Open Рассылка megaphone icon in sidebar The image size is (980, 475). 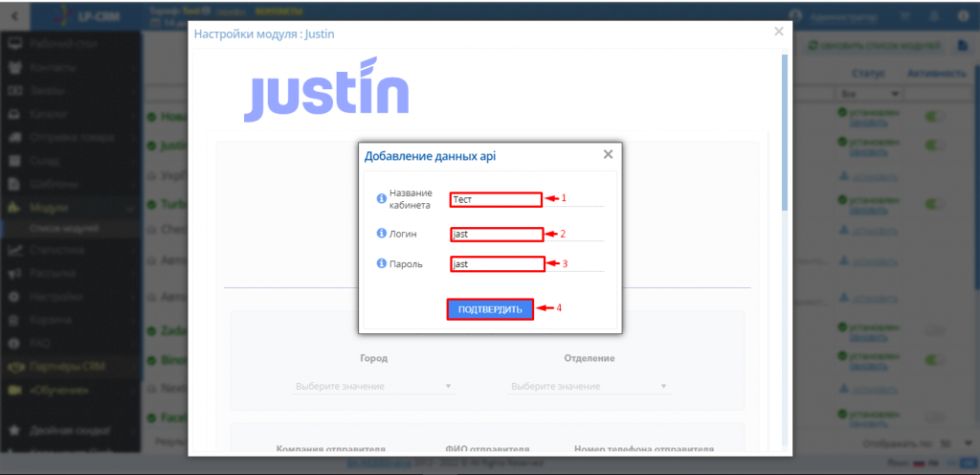[15, 273]
